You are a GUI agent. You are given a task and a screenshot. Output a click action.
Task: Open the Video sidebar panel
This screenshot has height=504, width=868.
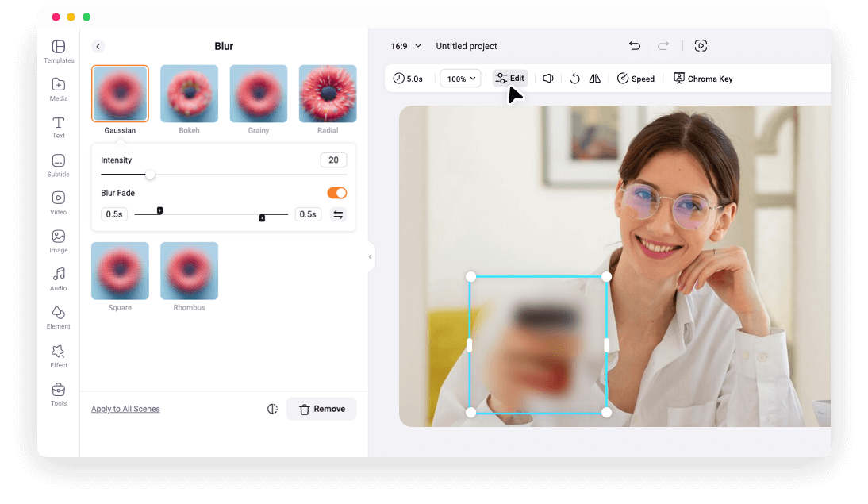point(59,203)
